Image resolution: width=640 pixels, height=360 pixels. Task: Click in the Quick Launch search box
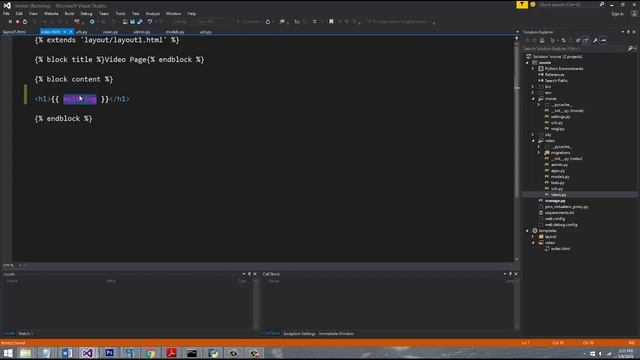[x=567, y=4]
